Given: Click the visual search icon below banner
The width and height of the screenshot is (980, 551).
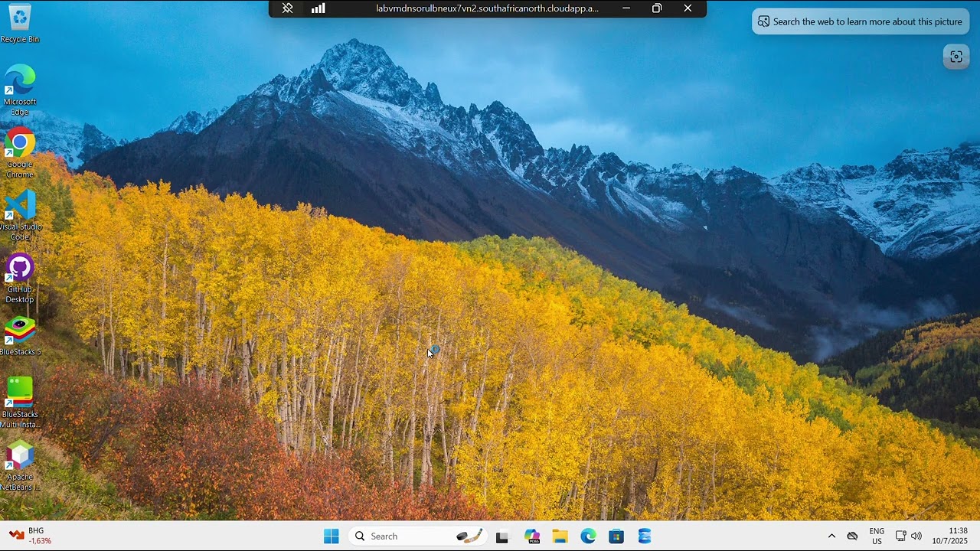Looking at the screenshot, I should click(x=956, y=57).
